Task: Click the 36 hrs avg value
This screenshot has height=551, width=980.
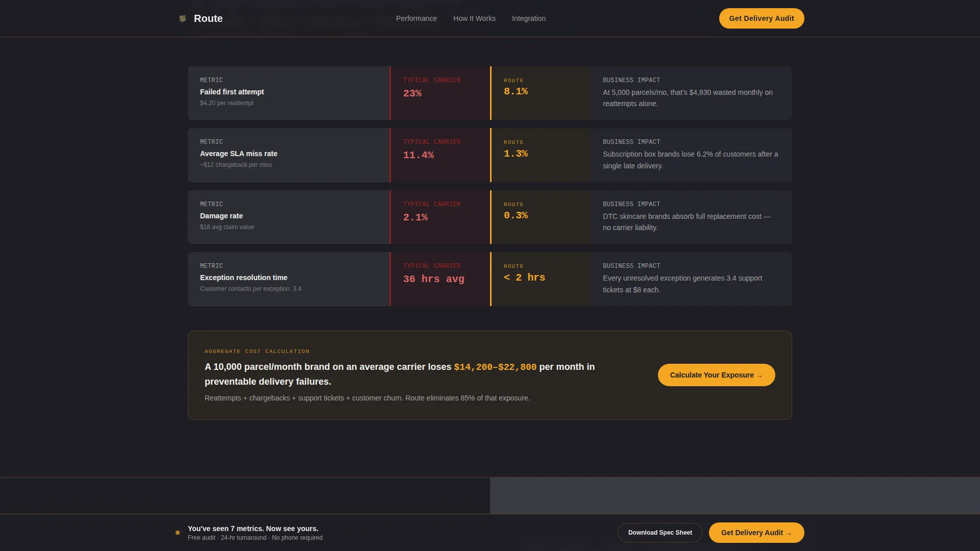Action: coord(434,279)
